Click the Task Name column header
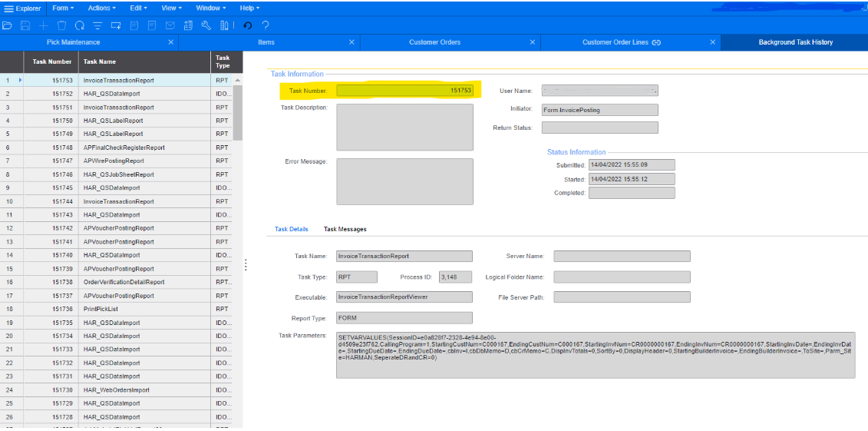This screenshot has height=431, width=868. point(100,61)
